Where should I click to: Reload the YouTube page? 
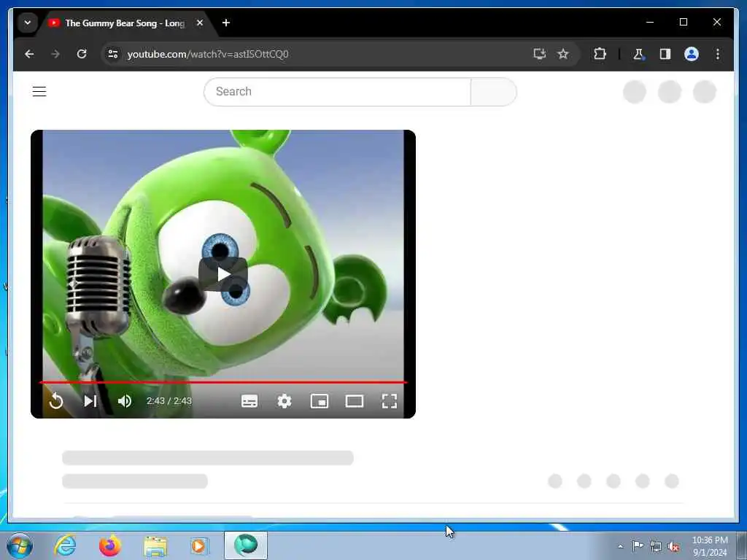(82, 54)
